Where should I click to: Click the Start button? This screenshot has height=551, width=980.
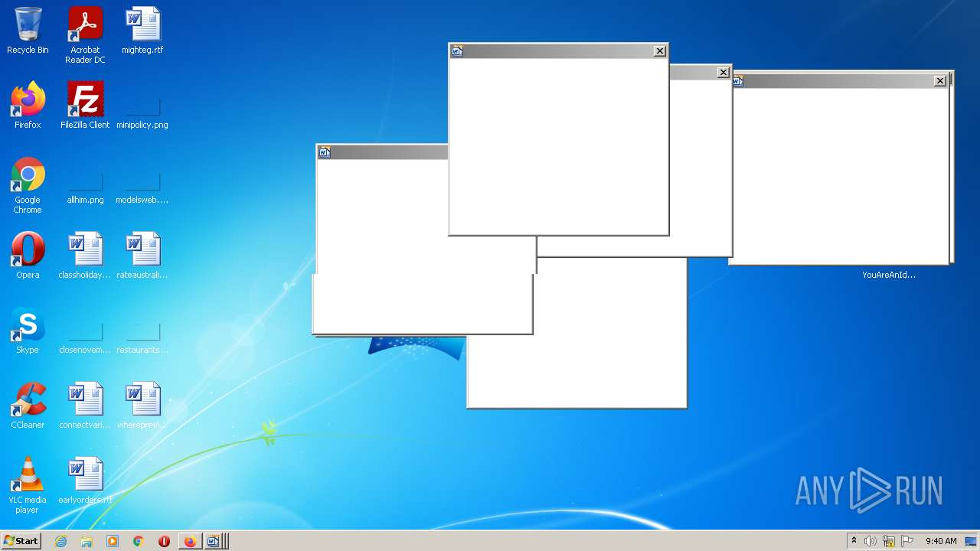click(21, 541)
